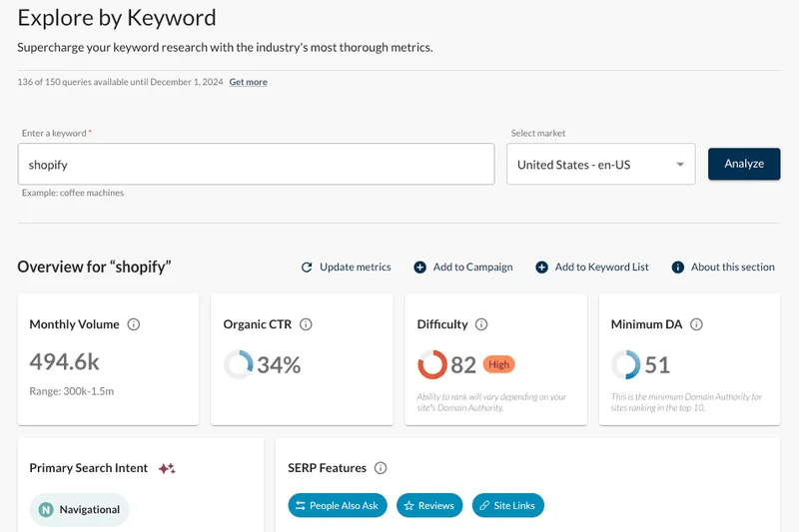Click the Site Links feature pill

(x=508, y=505)
